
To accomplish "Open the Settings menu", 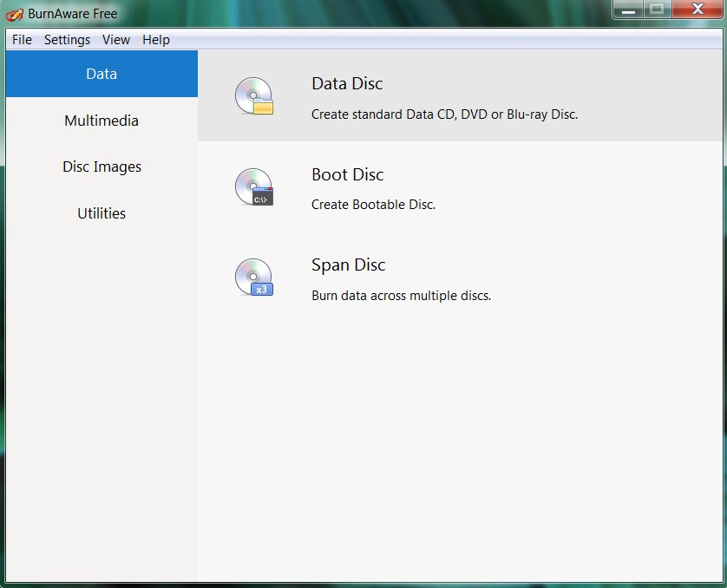I will 67,40.
